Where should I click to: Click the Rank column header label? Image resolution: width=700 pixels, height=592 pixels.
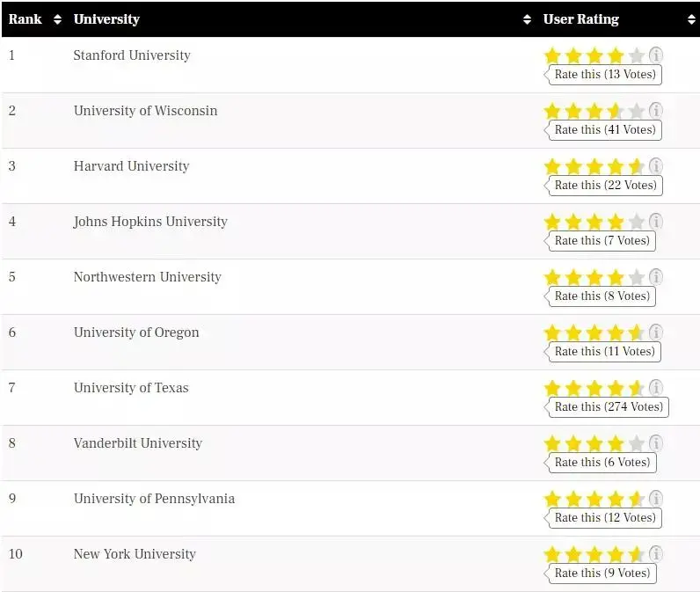[x=26, y=19]
